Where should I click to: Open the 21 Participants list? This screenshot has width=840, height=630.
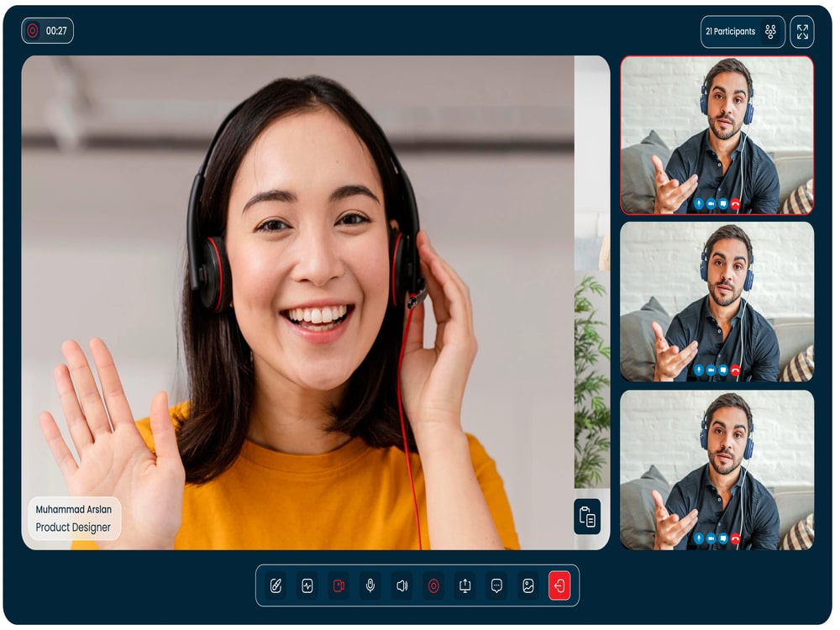(743, 32)
